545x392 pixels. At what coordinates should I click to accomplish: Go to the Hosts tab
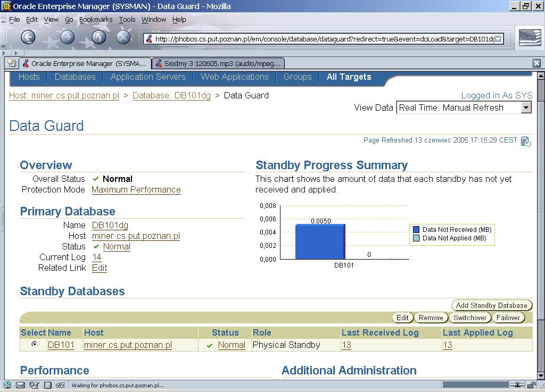(x=29, y=77)
